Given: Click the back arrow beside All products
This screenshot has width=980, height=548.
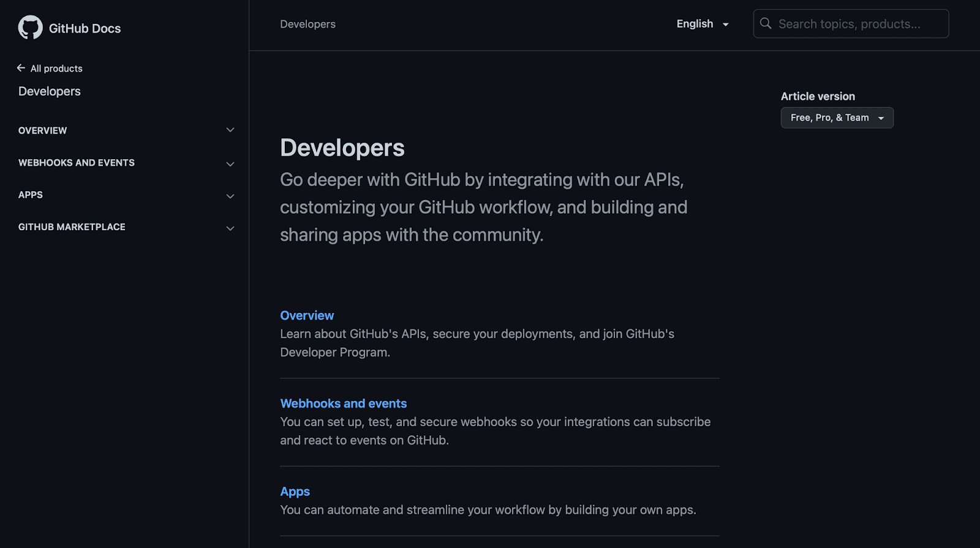Looking at the screenshot, I should point(21,68).
